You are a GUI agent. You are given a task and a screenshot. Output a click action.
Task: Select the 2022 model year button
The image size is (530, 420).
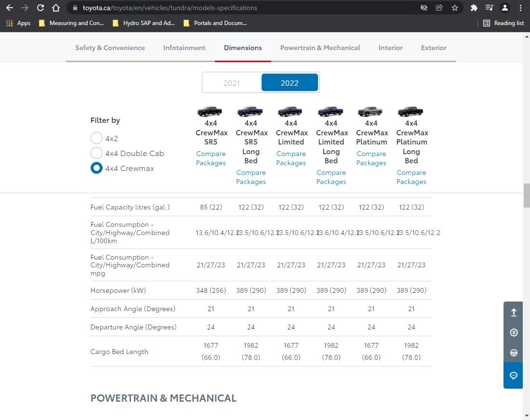pos(290,82)
